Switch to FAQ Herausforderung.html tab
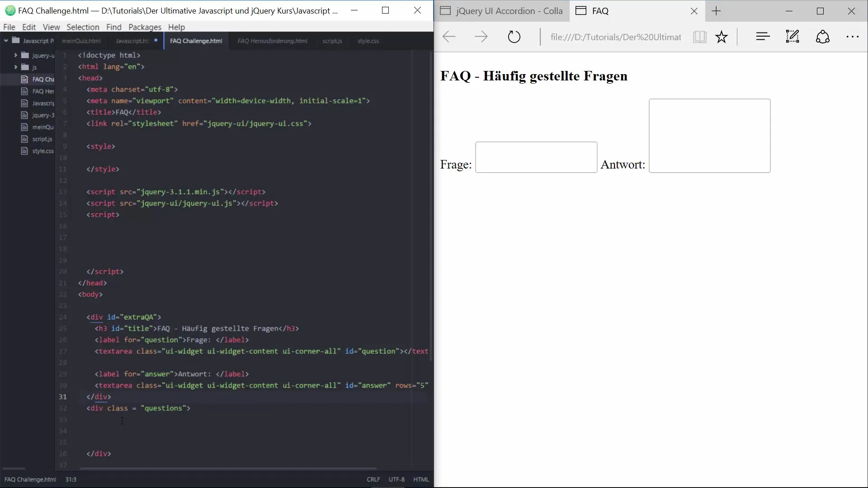 [x=272, y=41]
